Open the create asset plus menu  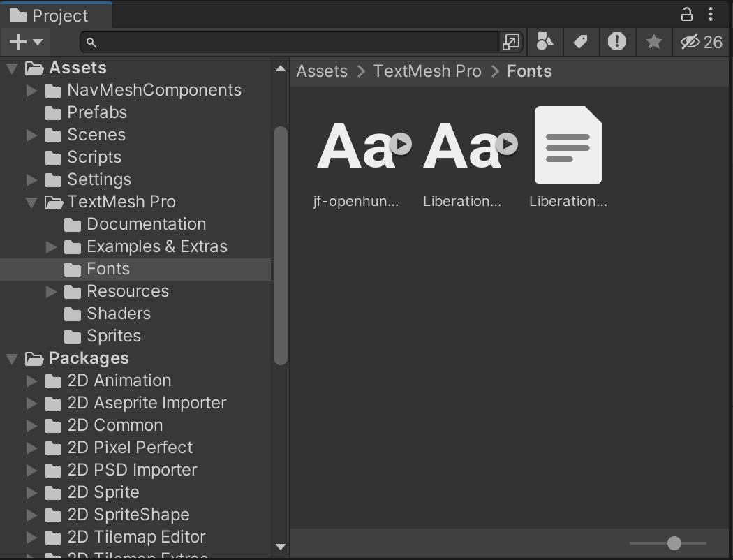click(27, 42)
